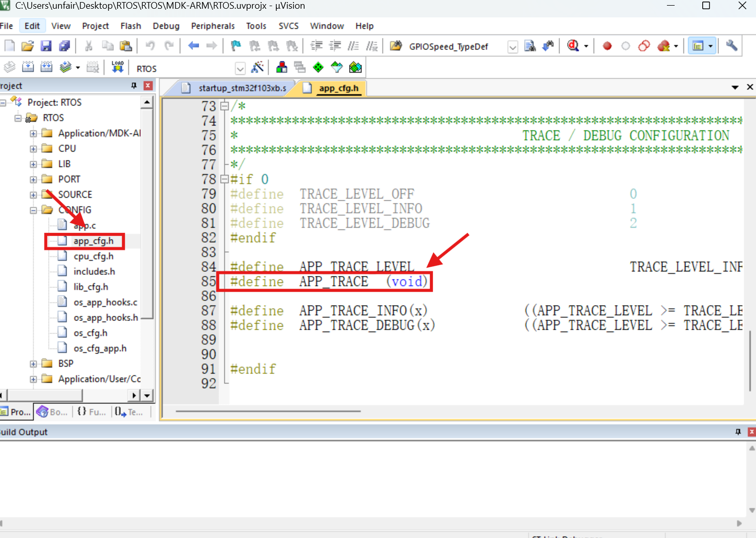This screenshot has width=756, height=538.
Task: Expand the SOURCE folder in project tree
Action: (x=33, y=195)
